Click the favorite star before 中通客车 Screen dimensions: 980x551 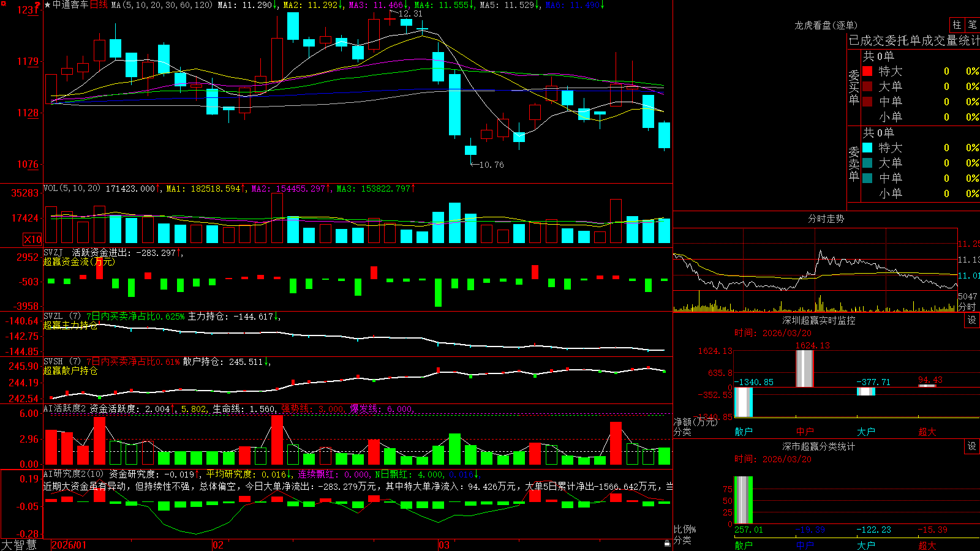click(47, 5)
